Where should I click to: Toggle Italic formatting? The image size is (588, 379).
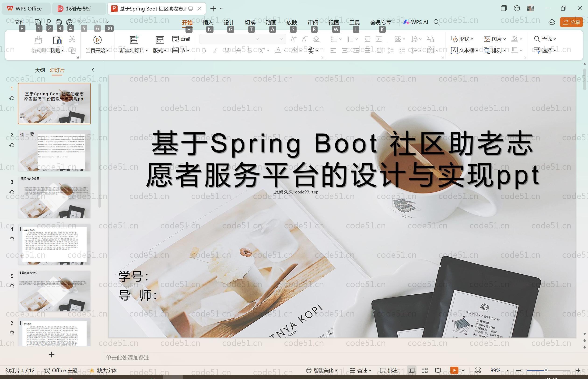coord(215,50)
